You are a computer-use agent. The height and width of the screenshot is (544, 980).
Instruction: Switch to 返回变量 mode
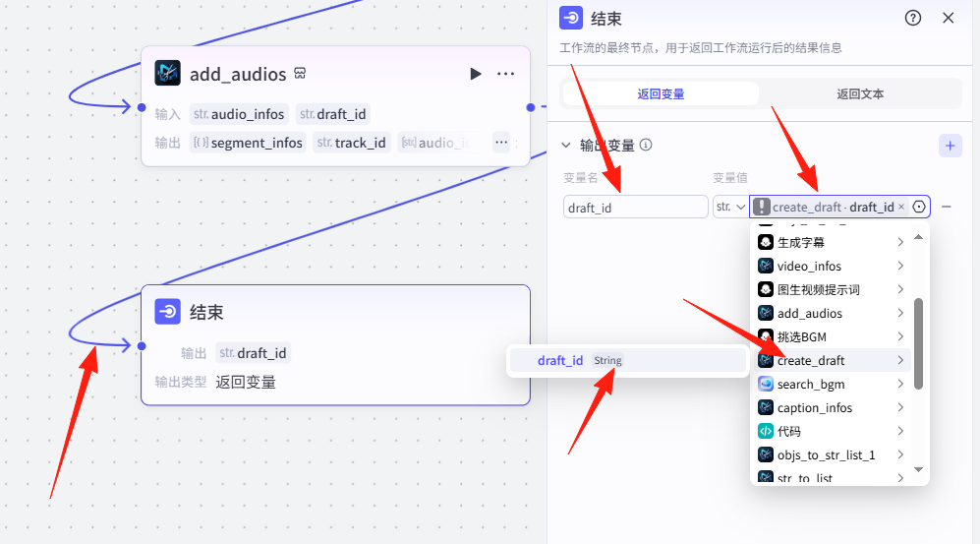[x=661, y=93]
